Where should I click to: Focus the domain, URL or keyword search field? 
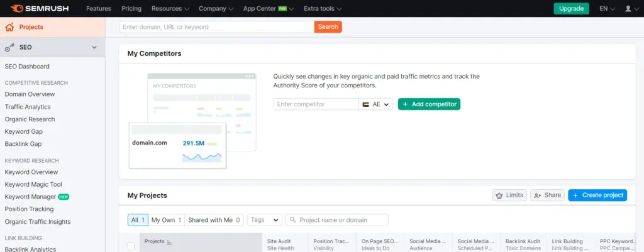[x=216, y=27]
